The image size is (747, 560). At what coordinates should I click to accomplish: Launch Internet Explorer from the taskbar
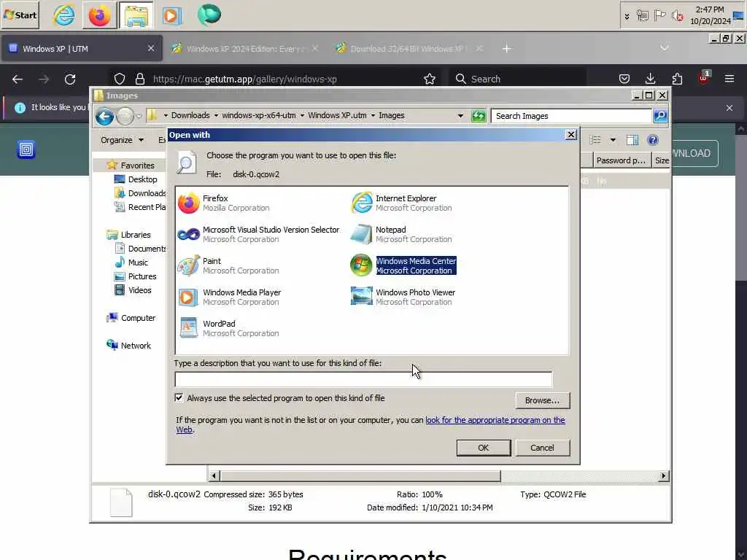pyautogui.click(x=64, y=15)
